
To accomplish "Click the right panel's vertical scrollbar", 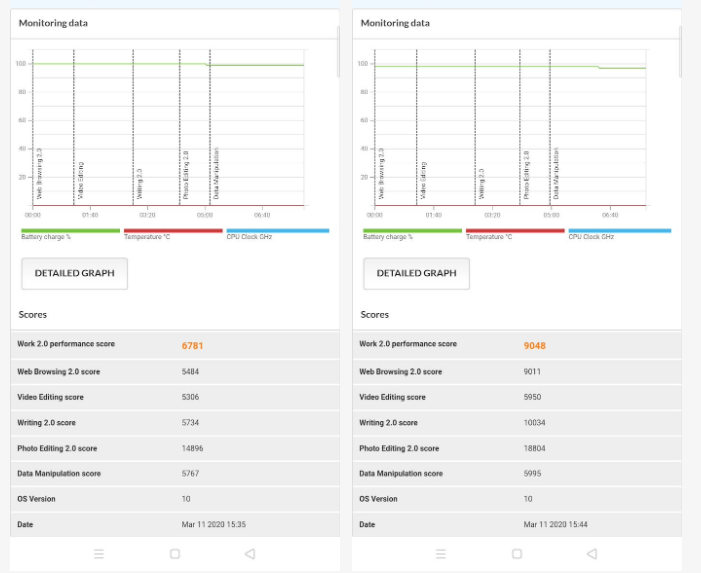I will click(x=682, y=50).
